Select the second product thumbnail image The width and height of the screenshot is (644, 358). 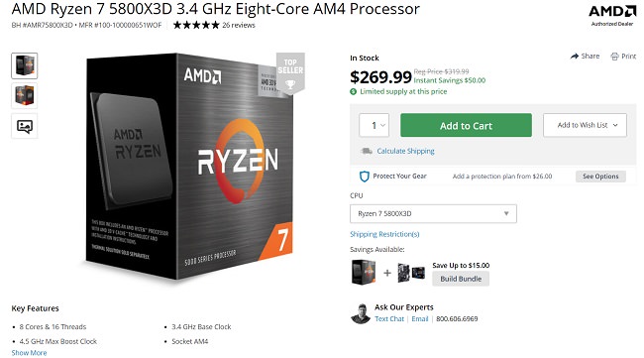coord(25,96)
